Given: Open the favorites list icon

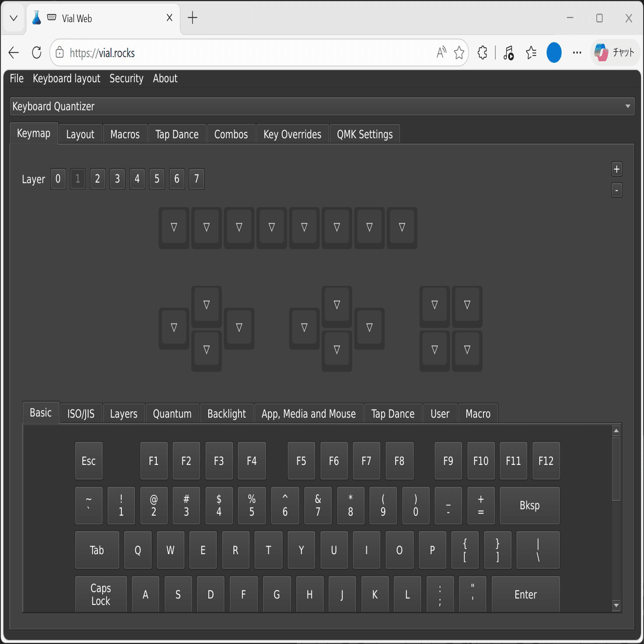Looking at the screenshot, I should [x=531, y=52].
